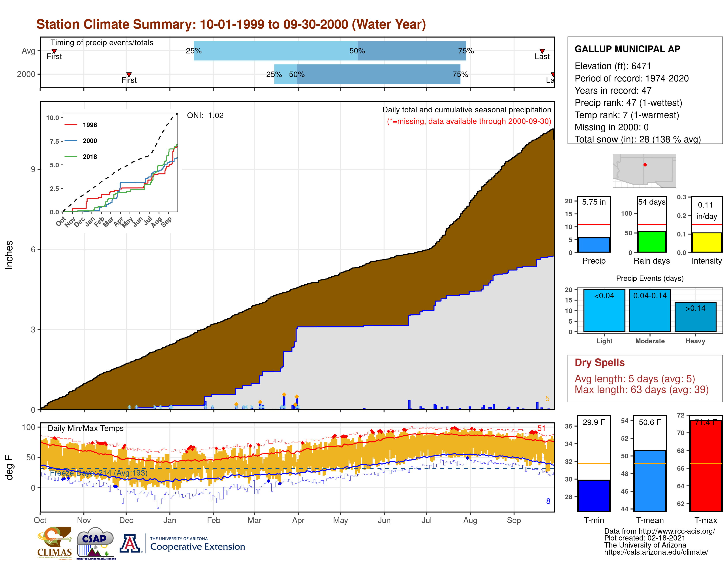Click the orange '5' count in precip chart

(547, 398)
